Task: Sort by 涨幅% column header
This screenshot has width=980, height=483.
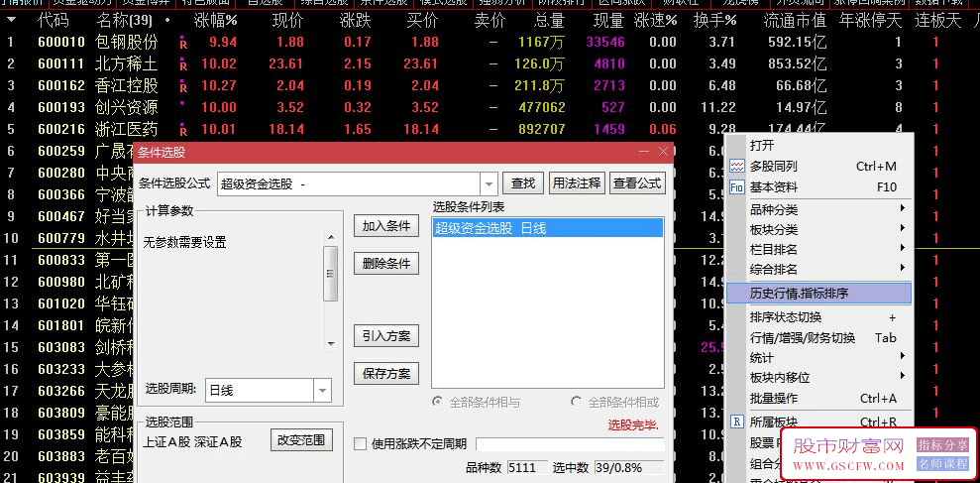Action: pyautogui.click(x=216, y=21)
